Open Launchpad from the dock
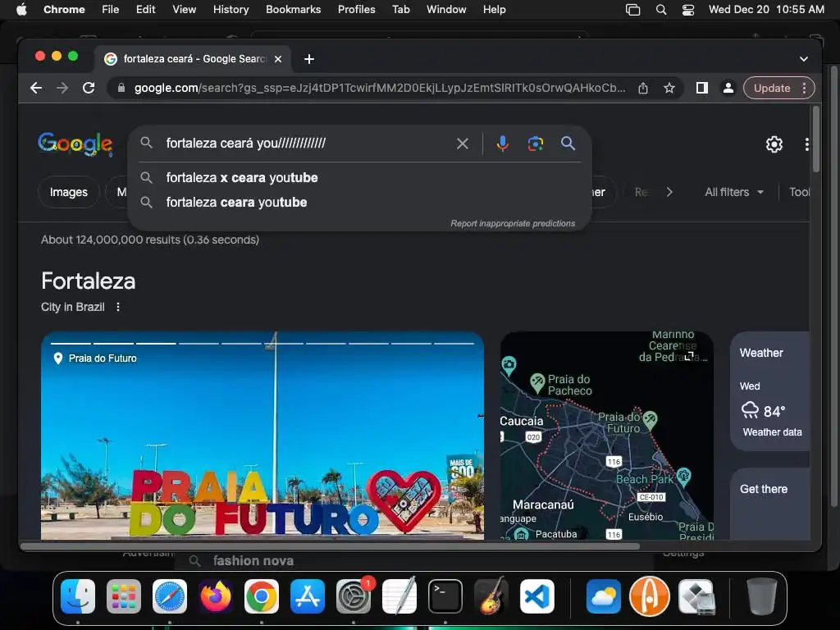The image size is (840, 630). click(x=124, y=596)
